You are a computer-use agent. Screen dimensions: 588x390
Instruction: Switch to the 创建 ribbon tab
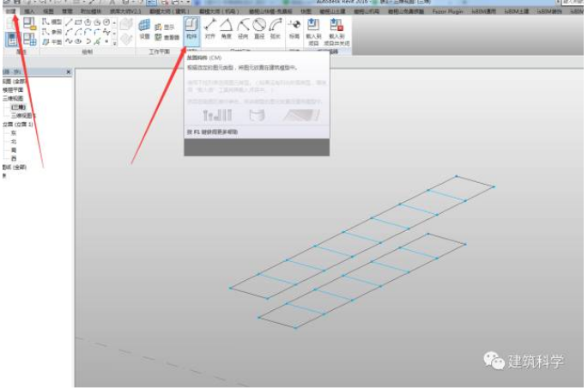point(10,11)
